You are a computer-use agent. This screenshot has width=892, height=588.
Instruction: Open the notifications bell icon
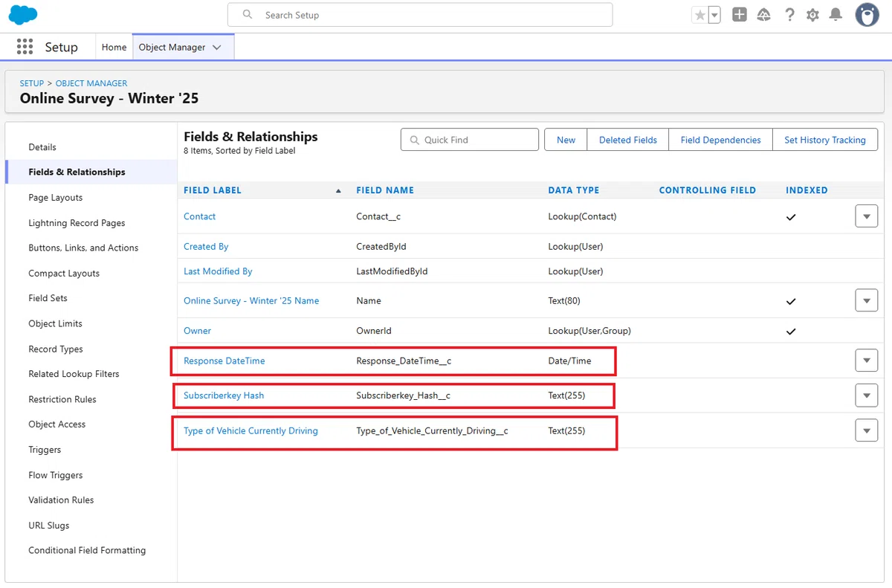836,15
